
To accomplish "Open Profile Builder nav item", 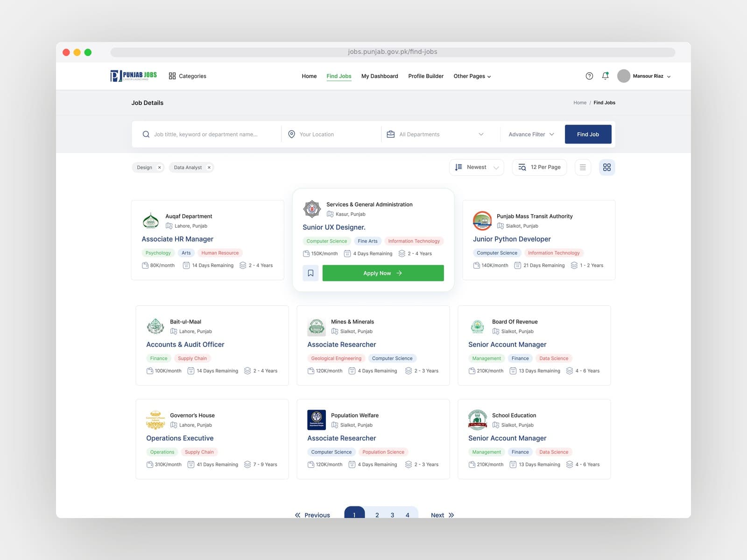I will (426, 76).
